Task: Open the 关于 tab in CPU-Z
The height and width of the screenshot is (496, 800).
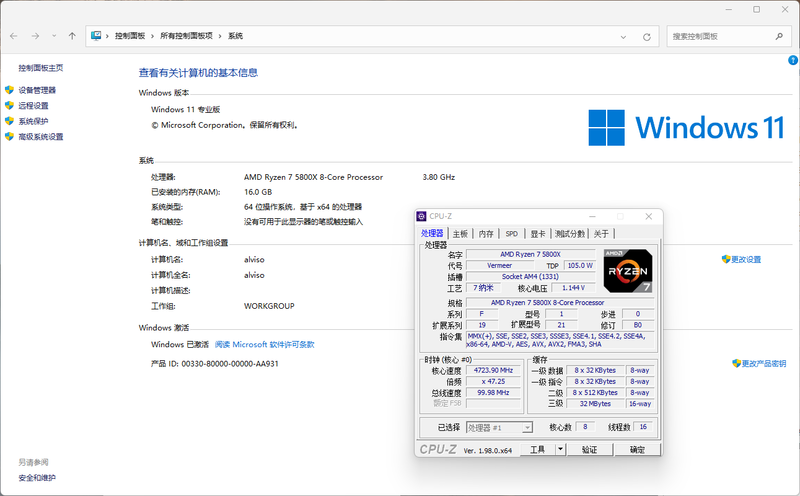Action: coord(601,234)
